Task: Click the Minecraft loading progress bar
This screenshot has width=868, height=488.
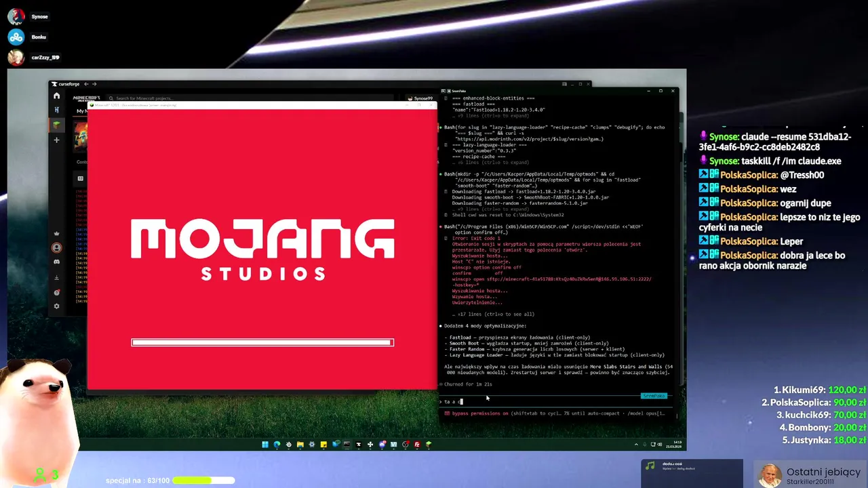Action: [x=262, y=342]
